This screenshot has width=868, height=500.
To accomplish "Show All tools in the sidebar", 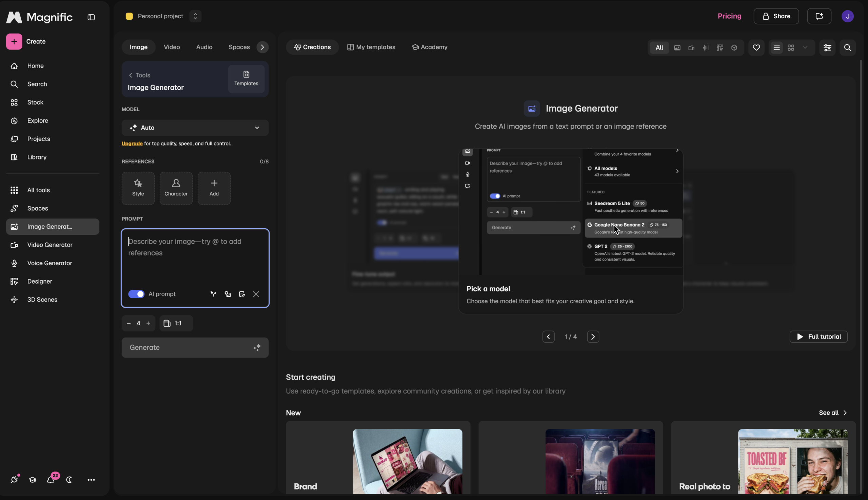I will click(x=53, y=190).
